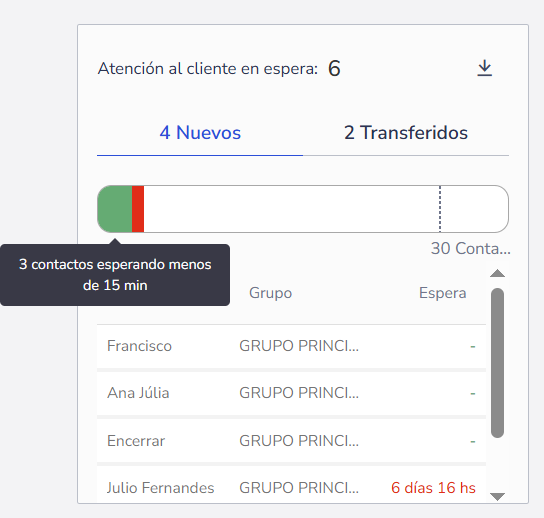The width and height of the screenshot is (544, 518).
Task: Switch to the 4 Nuevos tab
Action: point(200,133)
